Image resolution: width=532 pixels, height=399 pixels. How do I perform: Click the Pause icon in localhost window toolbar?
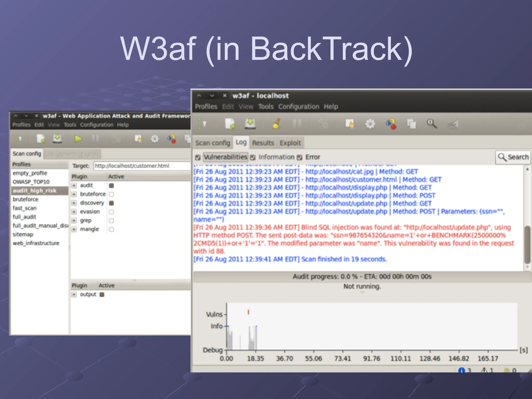[297, 124]
